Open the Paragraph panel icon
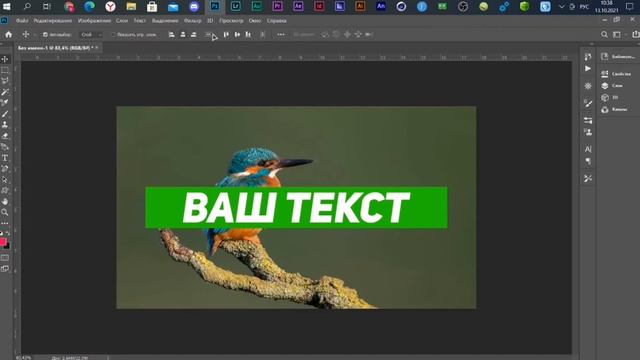The image size is (640, 360). pos(588,161)
